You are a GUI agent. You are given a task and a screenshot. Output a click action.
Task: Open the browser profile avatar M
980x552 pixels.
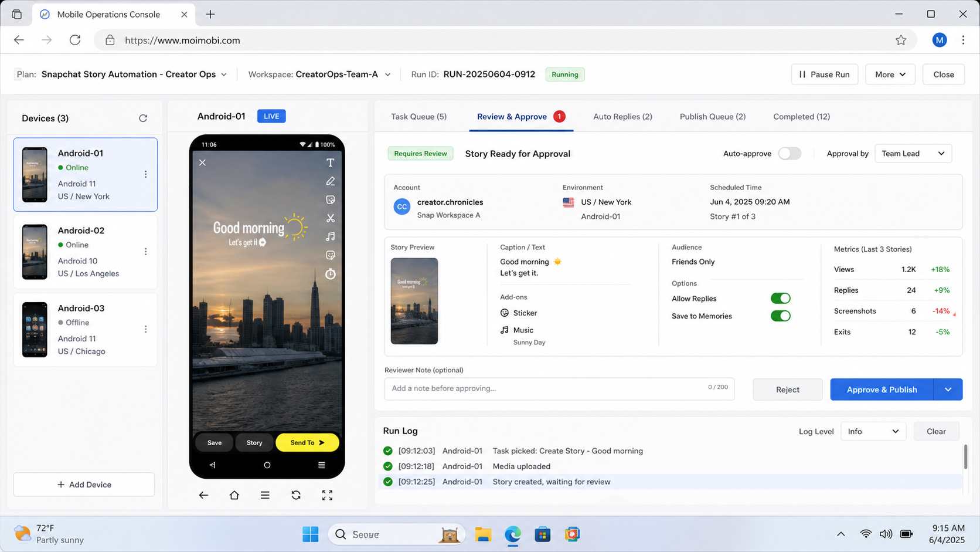pos(940,40)
